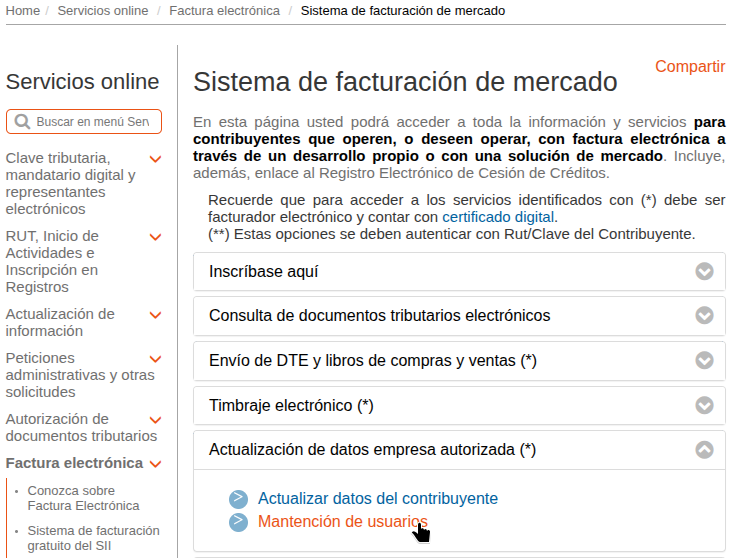Go to Home breadcrumb
The image size is (739, 558).
click(x=22, y=11)
